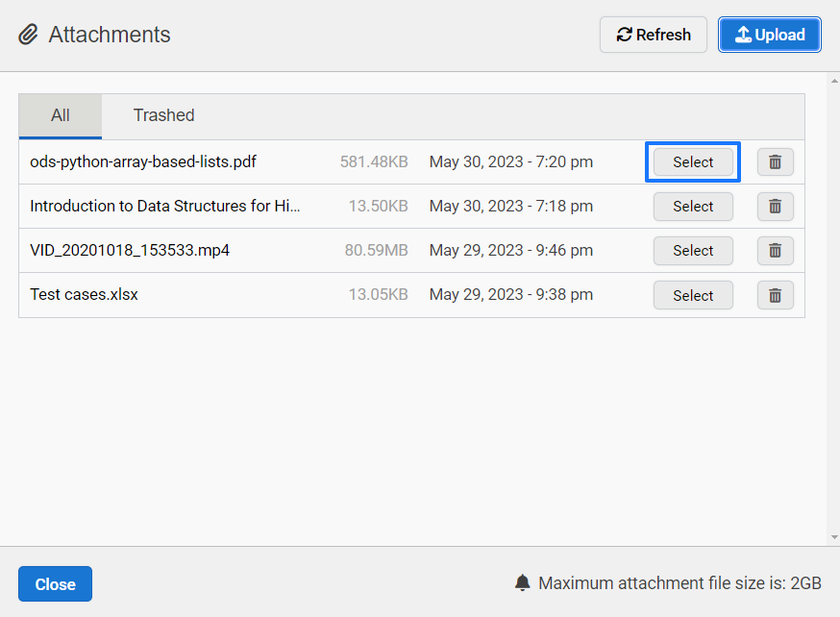Screen dimensions: 840x617
Task: Trash the Introduction to Data Structures file
Action: coord(776,207)
